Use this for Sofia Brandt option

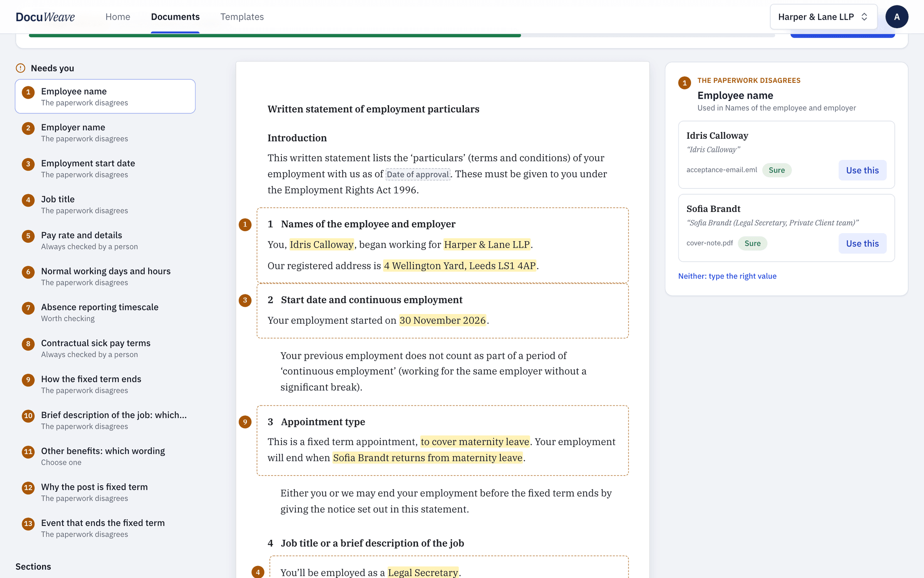click(x=862, y=244)
